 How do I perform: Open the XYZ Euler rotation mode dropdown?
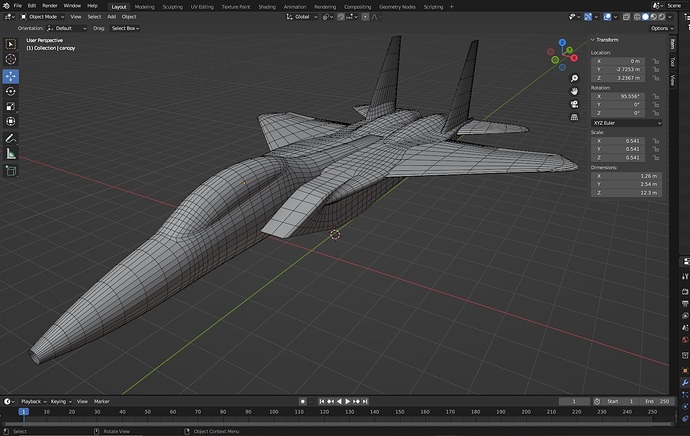(626, 123)
